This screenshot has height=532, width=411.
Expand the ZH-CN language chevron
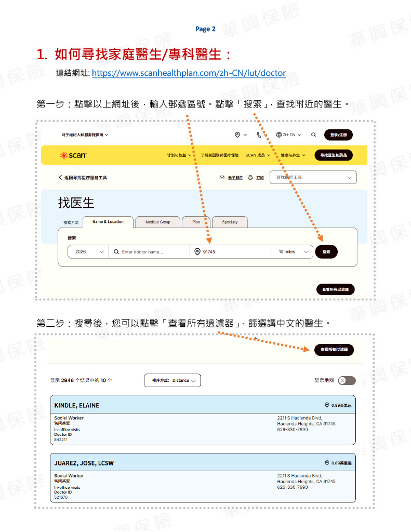click(299, 135)
